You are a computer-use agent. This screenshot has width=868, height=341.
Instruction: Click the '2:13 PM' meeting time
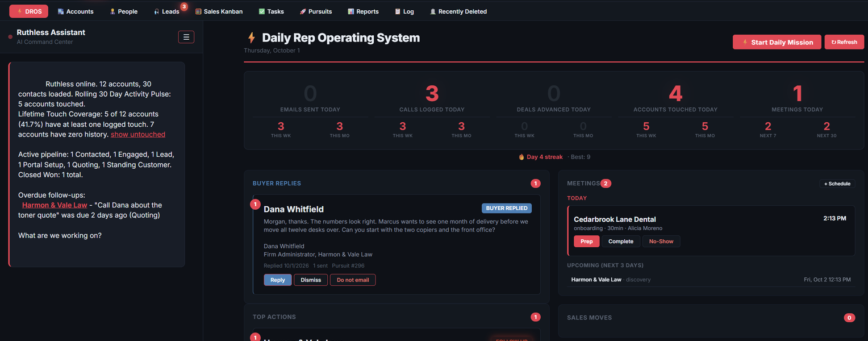[834, 218]
